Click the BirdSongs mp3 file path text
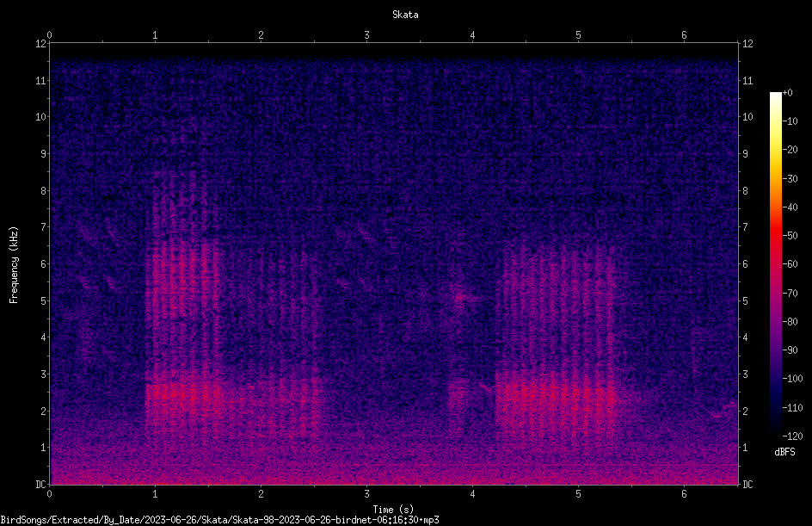The height and width of the screenshot is (526, 812). tap(219, 520)
